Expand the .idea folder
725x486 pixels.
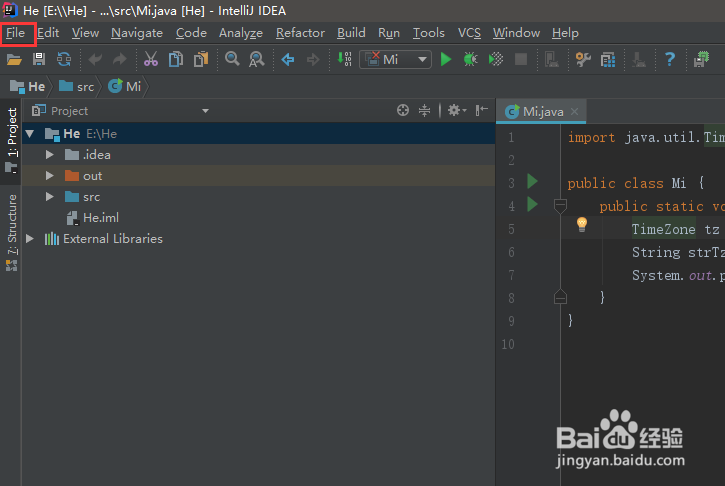point(49,155)
